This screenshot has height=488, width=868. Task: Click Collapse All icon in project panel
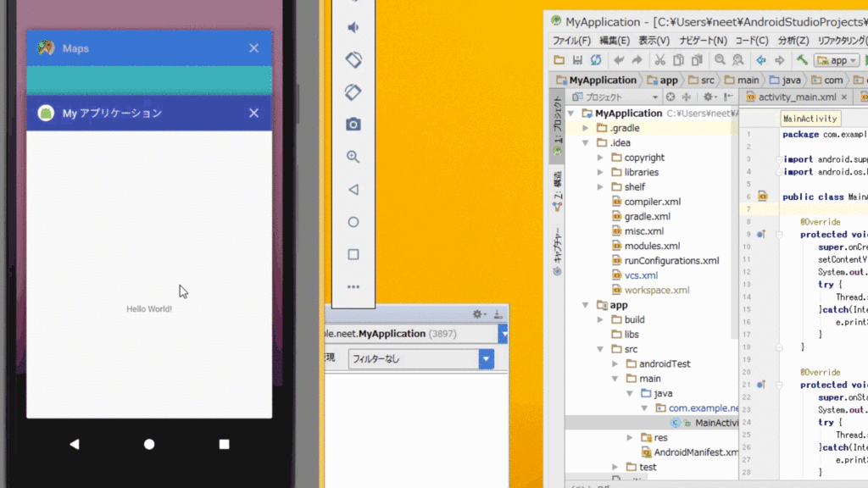[687, 97]
